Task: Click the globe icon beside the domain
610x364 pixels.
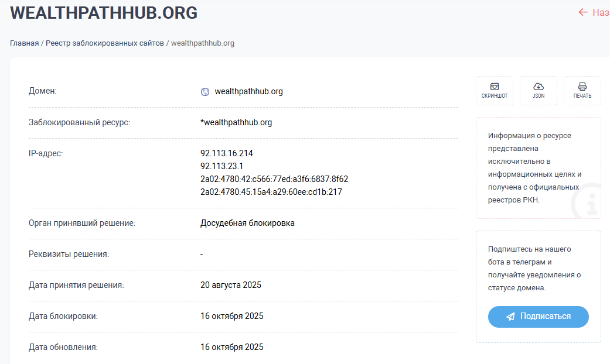Action: point(205,92)
